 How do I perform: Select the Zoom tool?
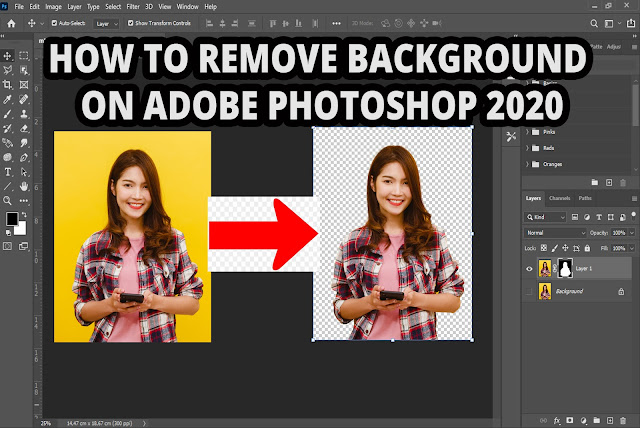coord(7,201)
